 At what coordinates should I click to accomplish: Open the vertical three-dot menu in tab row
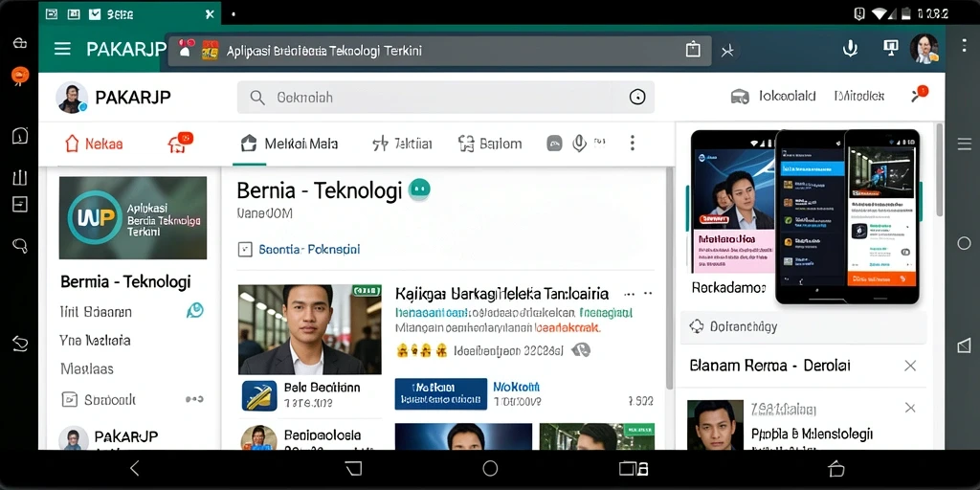click(x=632, y=144)
